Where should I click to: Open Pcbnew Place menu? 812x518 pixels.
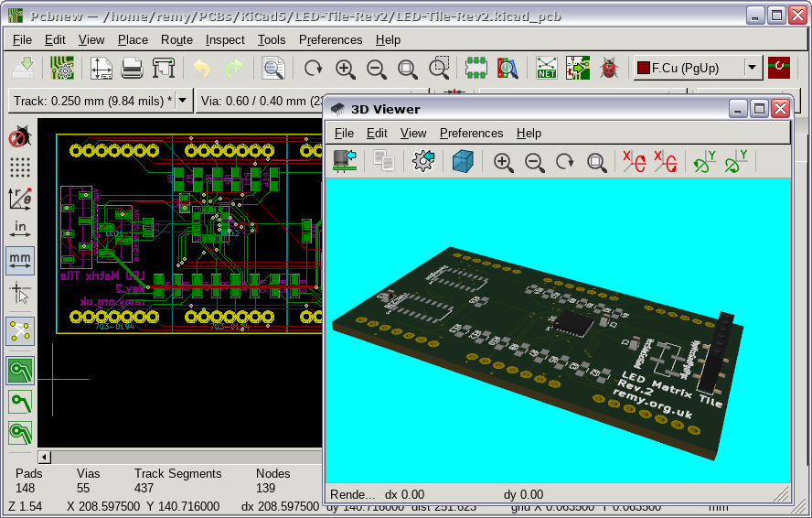coord(133,40)
